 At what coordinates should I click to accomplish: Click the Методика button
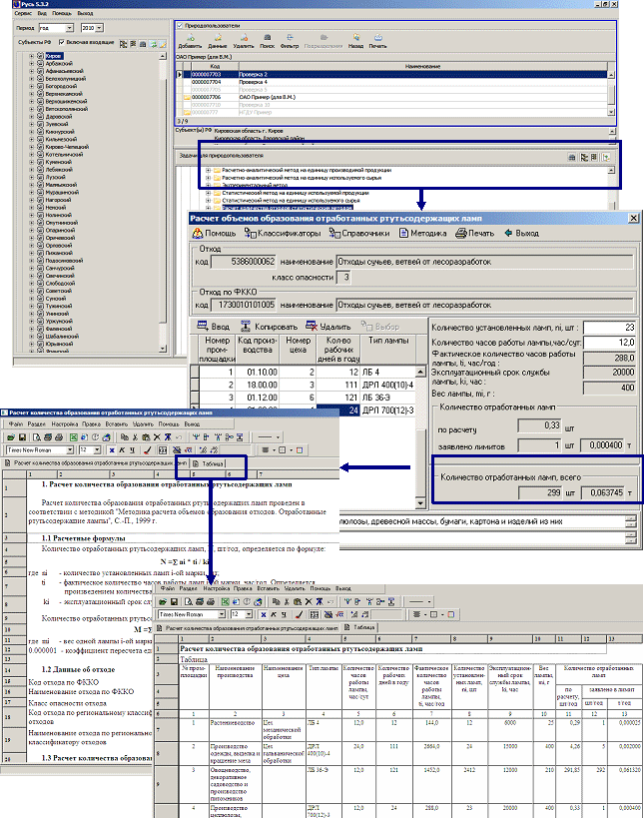coord(424,234)
